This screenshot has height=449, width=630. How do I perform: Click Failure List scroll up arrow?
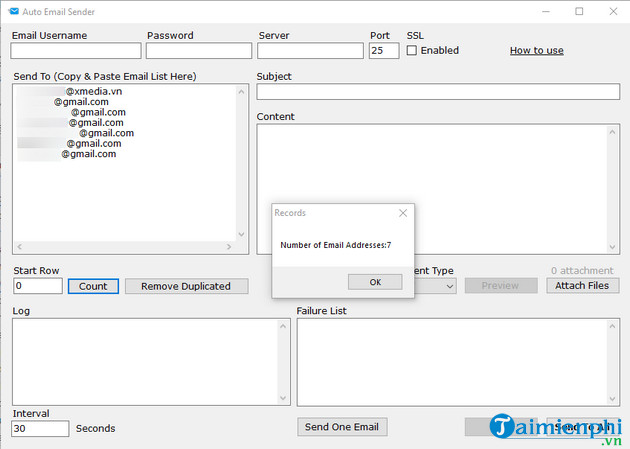click(612, 326)
